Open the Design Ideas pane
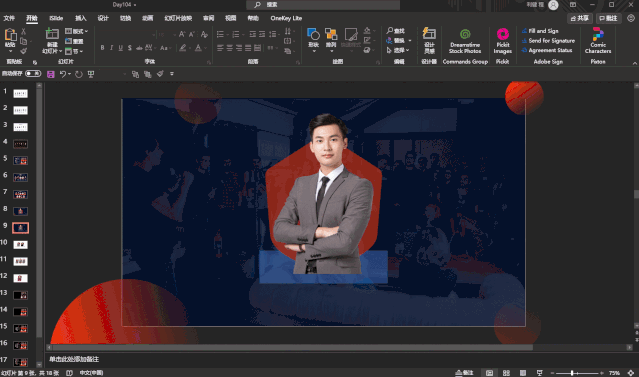 pyautogui.click(x=429, y=40)
